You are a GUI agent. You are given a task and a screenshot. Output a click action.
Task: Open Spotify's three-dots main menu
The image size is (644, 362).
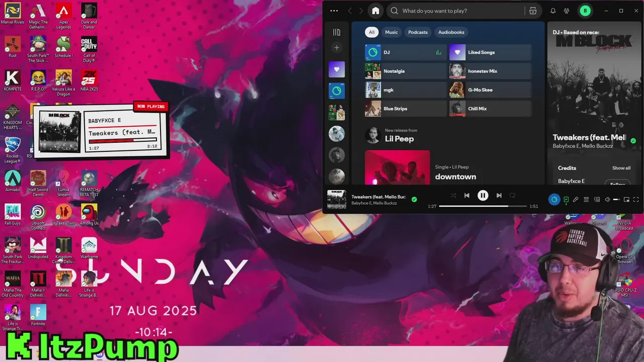point(334,11)
